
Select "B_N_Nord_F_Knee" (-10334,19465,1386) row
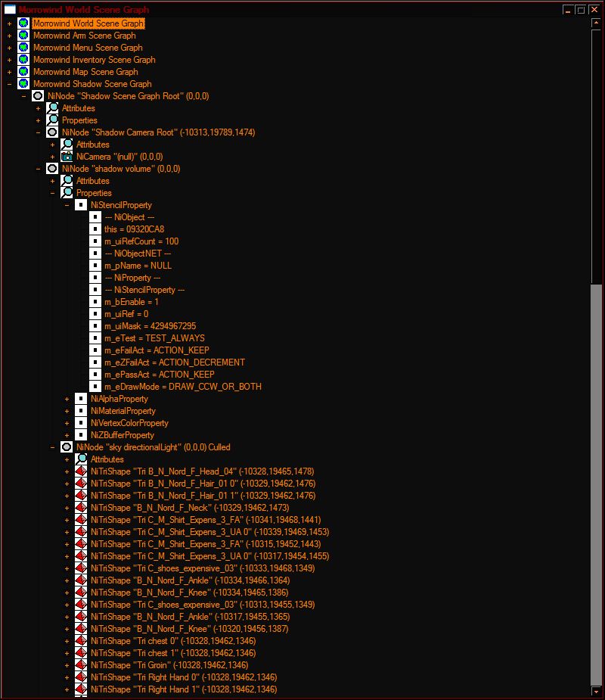(189, 592)
